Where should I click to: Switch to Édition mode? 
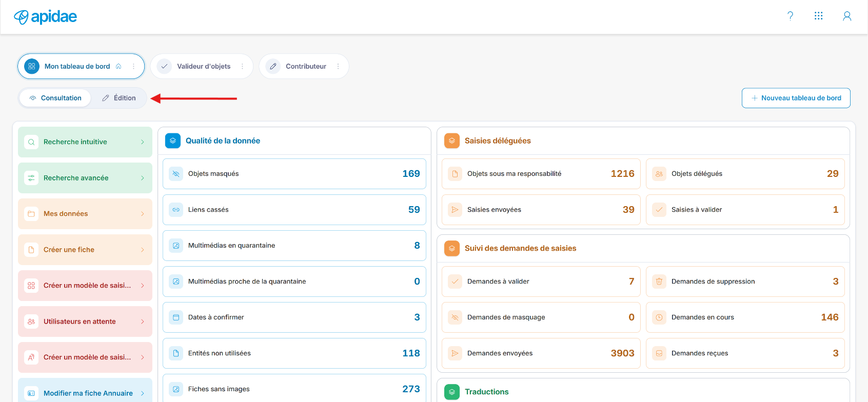pos(119,98)
